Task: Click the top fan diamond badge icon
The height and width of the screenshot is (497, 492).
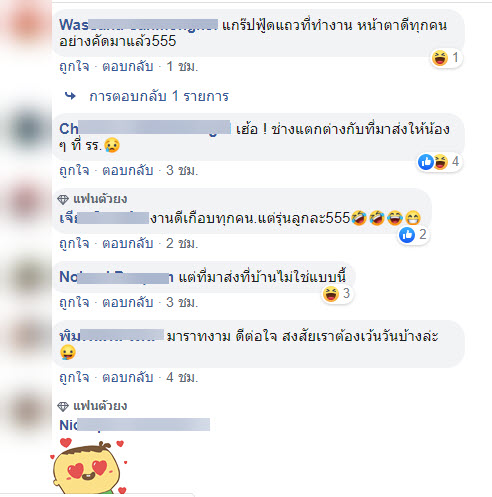Action: tap(63, 199)
